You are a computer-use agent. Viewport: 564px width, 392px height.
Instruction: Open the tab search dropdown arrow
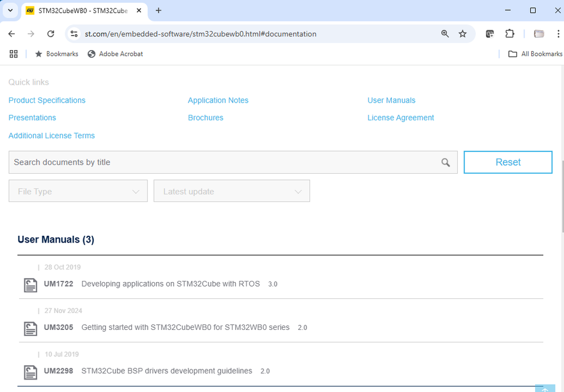pyautogui.click(x=10, y=10)
